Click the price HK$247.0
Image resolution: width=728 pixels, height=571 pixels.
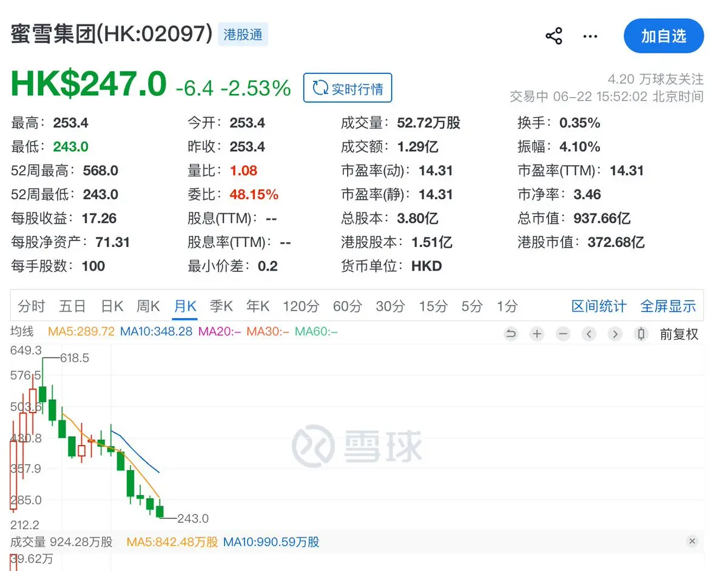click(89, 84)
